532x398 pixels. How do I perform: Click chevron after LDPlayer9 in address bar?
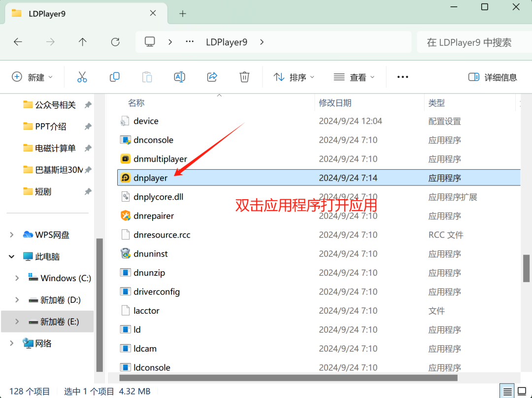pos(262,42)
